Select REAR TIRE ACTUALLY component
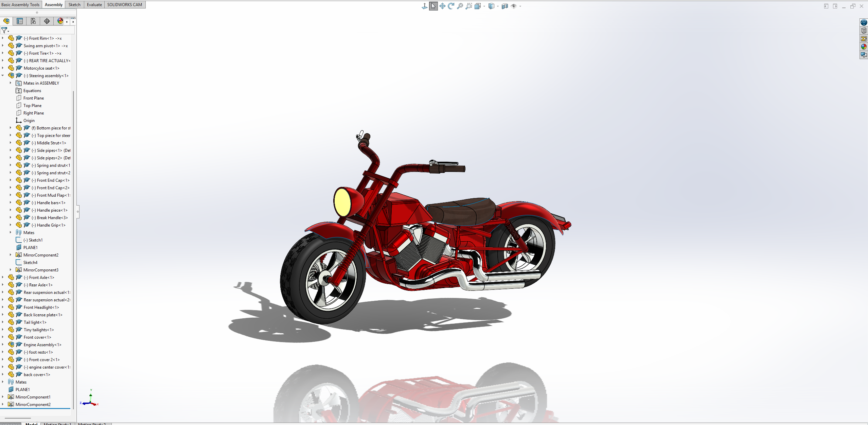The image size is (868, 425). (x=47, y=61)
